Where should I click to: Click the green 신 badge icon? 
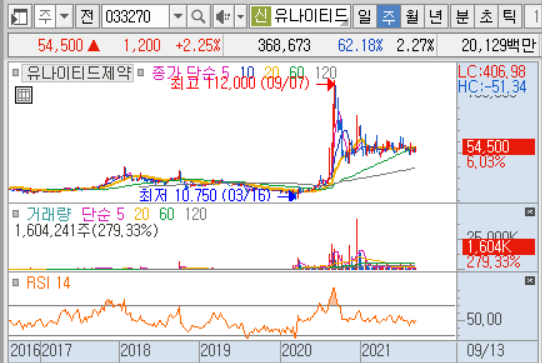pyautogui.click(x=260, y=16)
